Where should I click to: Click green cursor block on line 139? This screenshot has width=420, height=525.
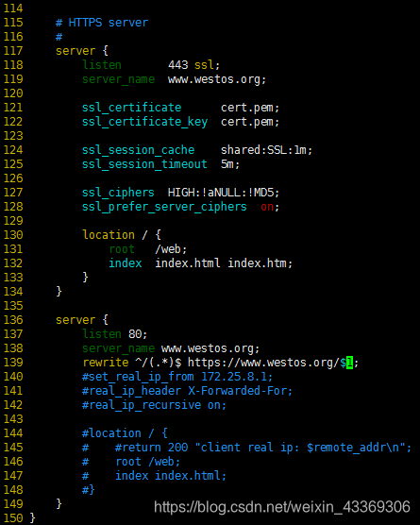349,363
